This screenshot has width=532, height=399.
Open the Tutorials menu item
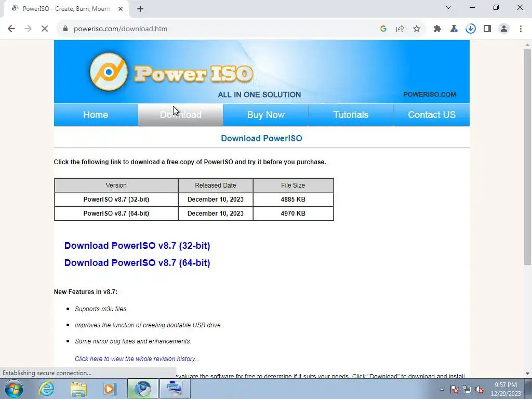(351, 115)
